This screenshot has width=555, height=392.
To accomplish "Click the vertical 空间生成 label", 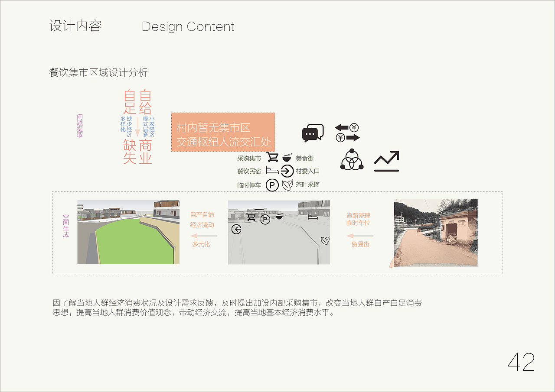I will 66,225.
